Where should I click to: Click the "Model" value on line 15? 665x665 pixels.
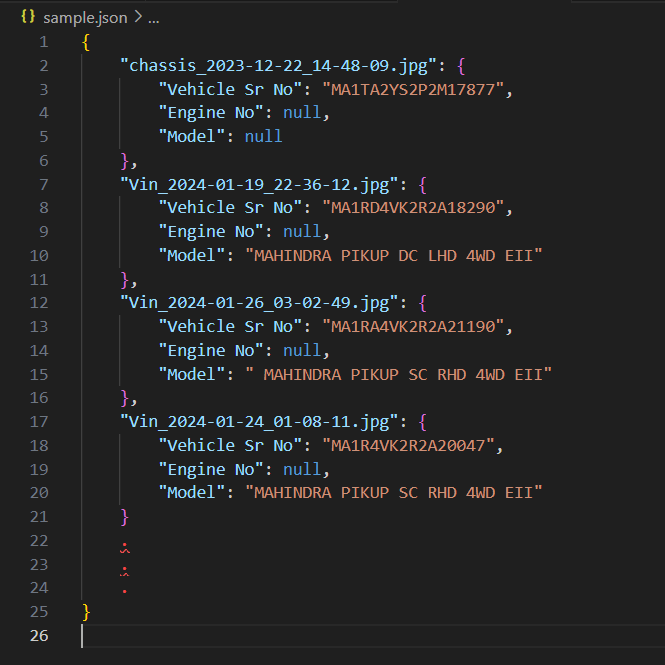click(398, 374)
